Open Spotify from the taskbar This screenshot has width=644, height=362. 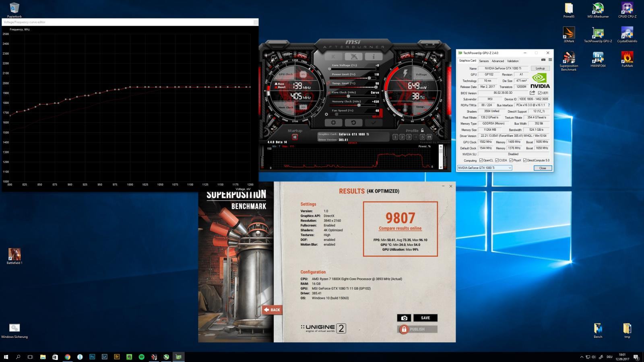click(141, 357)
